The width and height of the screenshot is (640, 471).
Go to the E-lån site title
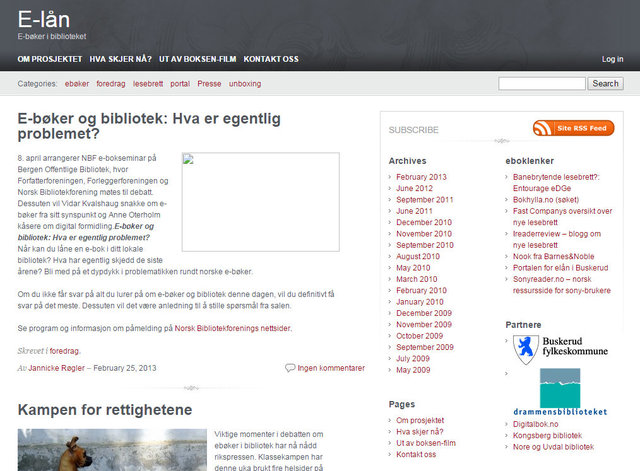(44, 20)
